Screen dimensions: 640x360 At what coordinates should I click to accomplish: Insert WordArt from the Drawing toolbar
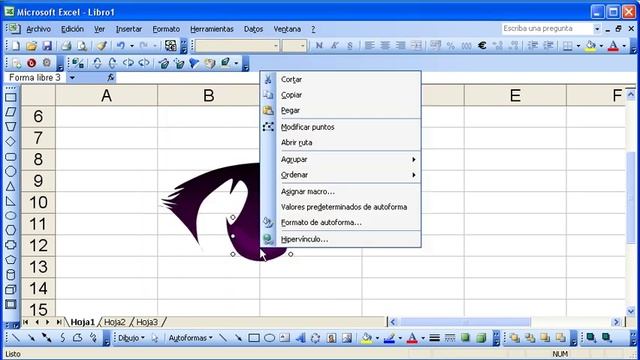(x=300, y=338)
